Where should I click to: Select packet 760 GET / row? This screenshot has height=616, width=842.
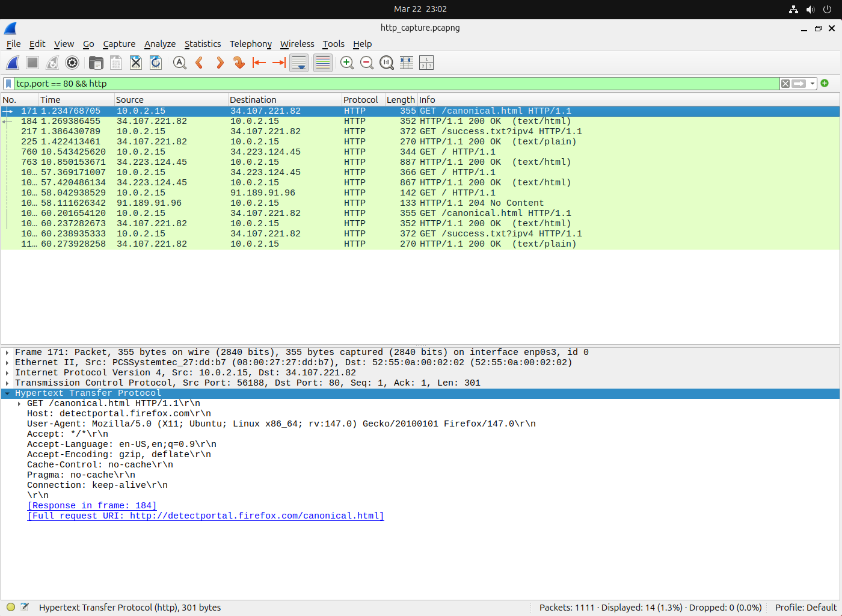click(420, 152)
